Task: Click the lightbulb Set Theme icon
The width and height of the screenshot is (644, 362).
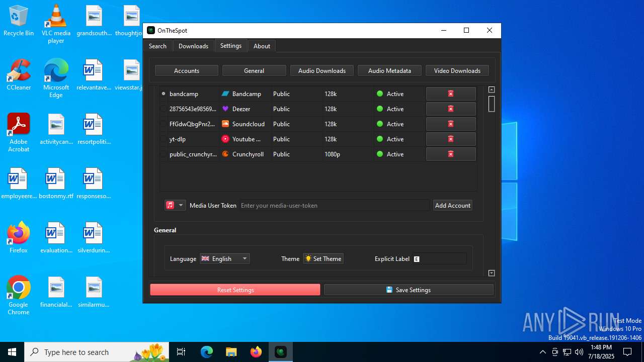Action: click(308, 258)
